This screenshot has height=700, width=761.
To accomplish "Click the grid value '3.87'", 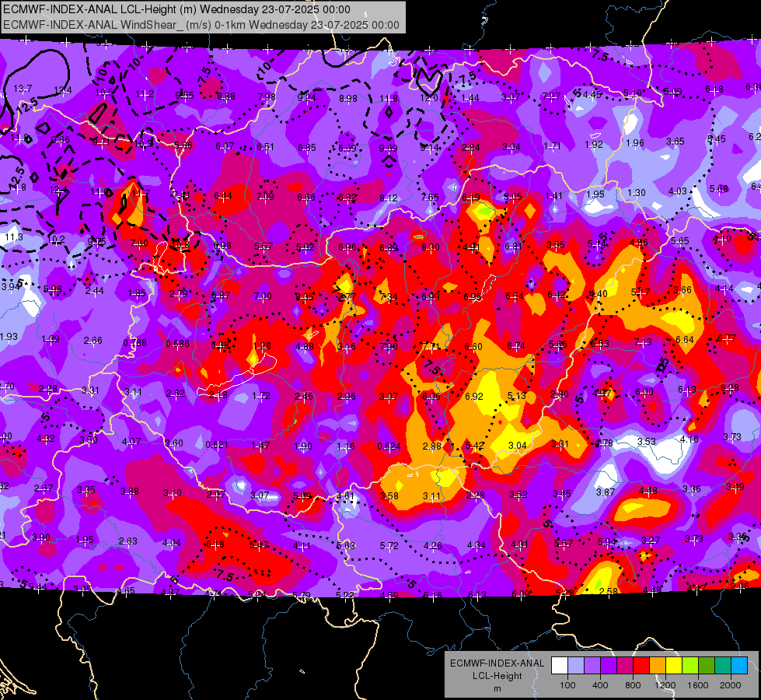I will [606, 492].
